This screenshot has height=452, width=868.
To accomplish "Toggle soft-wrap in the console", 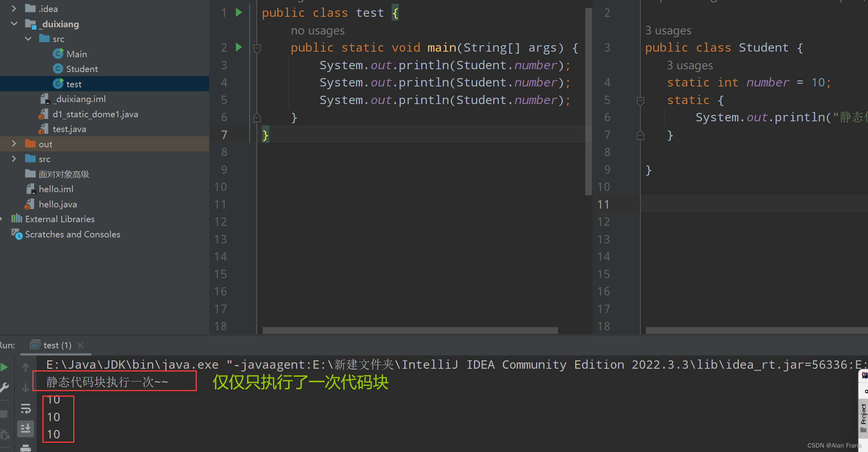I will click(x=26, y=408).
